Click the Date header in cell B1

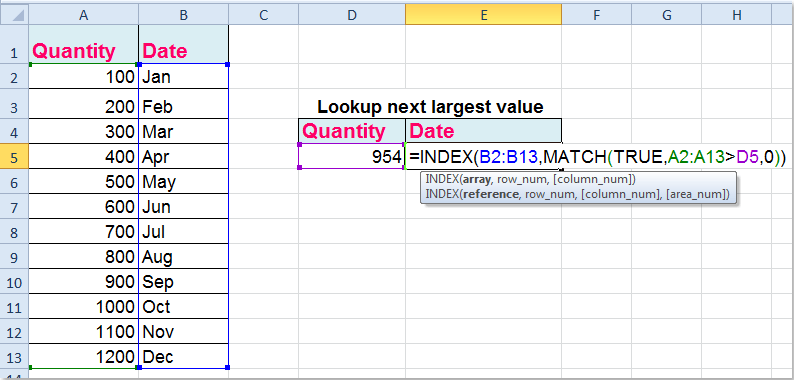[x=183, y=44]
